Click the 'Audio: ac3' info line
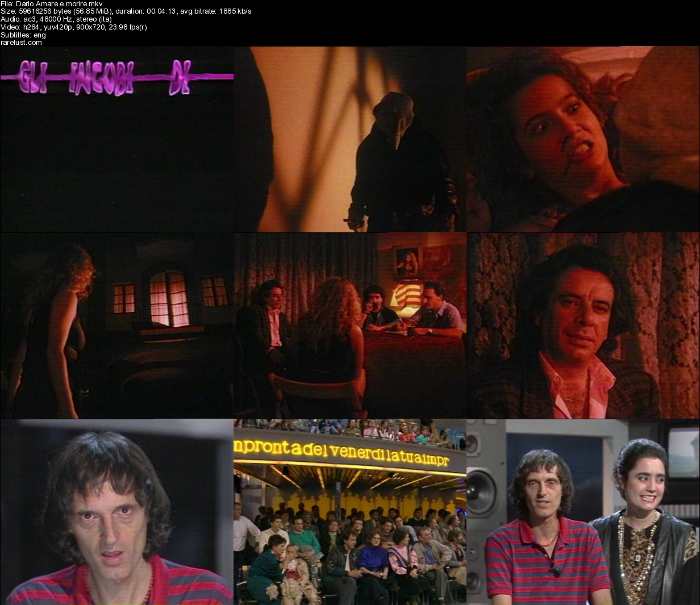Viewport: 700px width, 605px height. (x=56, y=19)
